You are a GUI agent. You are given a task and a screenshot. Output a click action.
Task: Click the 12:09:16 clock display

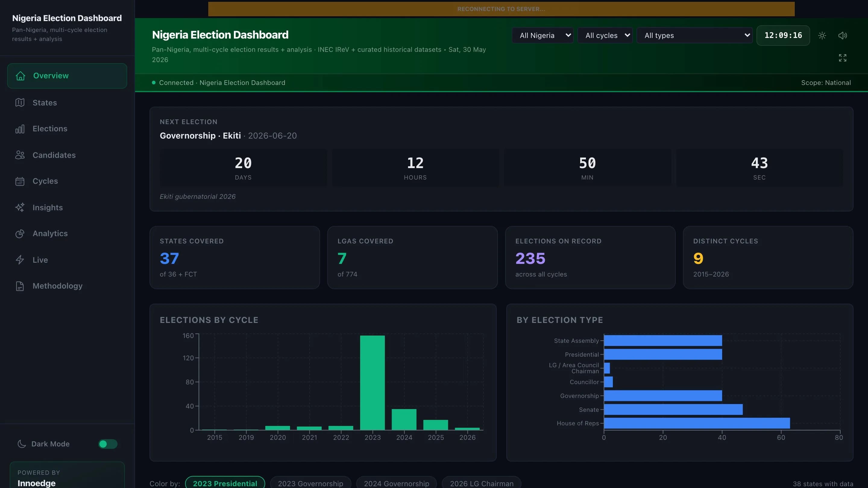click(783, 35)
